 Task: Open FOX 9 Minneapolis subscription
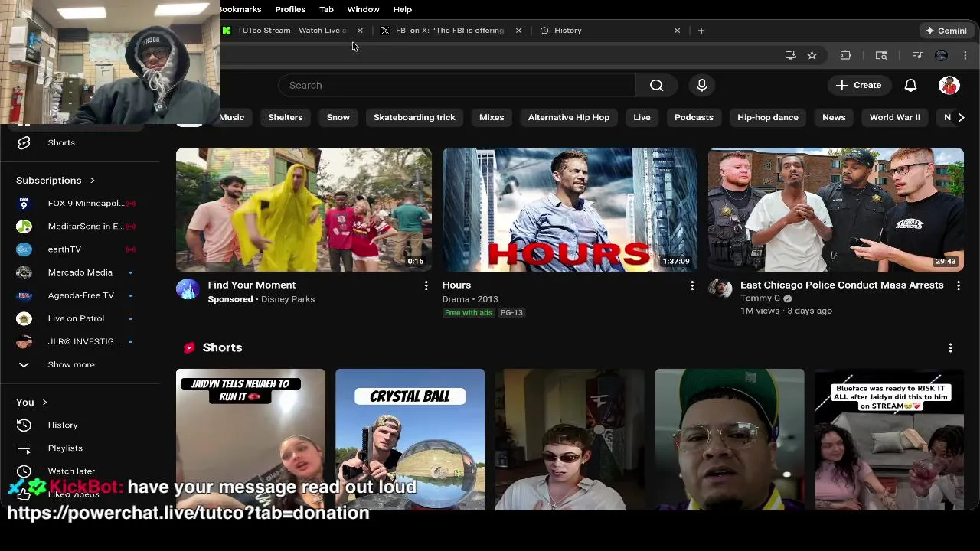pos(80,204)
